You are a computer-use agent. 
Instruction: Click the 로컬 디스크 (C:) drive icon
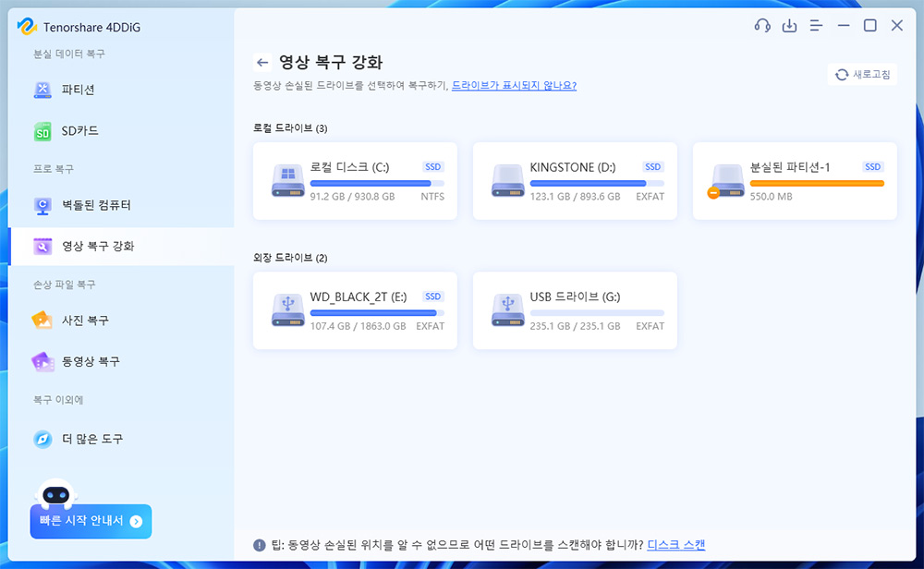[x=287, y=180]
